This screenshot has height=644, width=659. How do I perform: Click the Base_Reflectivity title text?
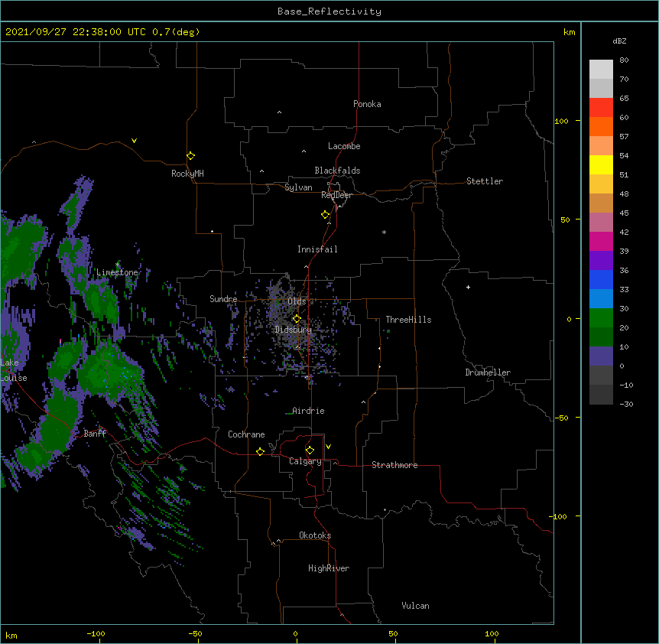coord(329,11)
